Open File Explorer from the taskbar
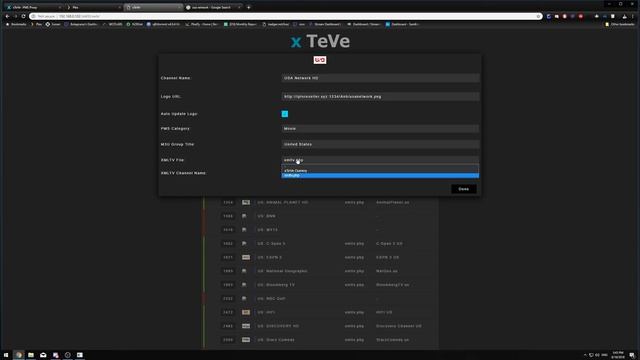 tap(31, 355)
